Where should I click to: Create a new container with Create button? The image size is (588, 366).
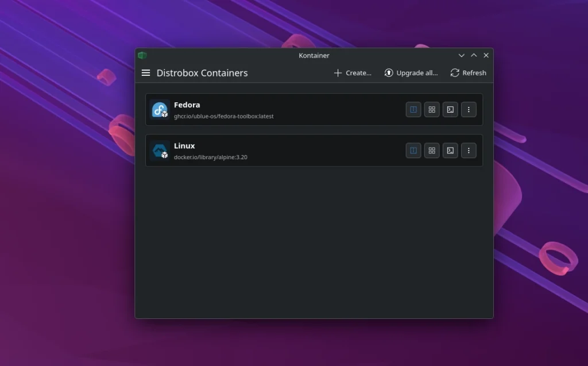(352, 73)
